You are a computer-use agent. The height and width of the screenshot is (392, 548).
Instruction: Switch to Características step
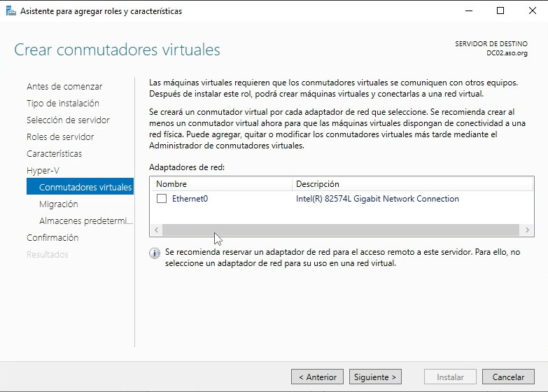click(x=54, y=154)
